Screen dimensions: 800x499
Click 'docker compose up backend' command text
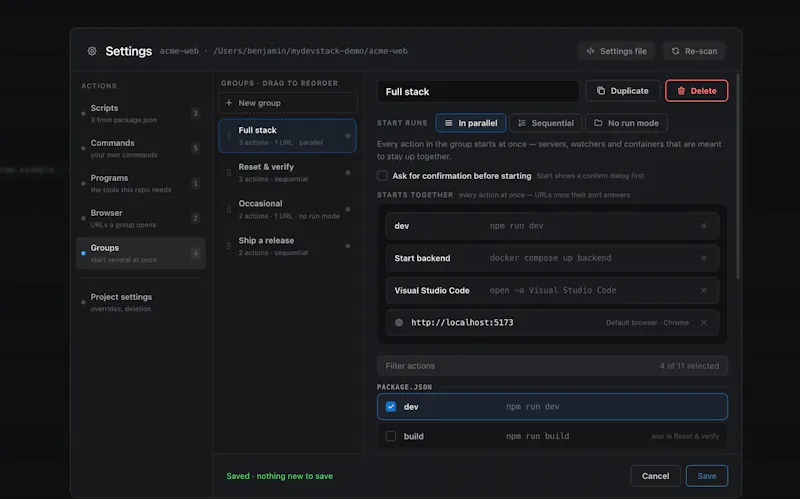[551, 258]
